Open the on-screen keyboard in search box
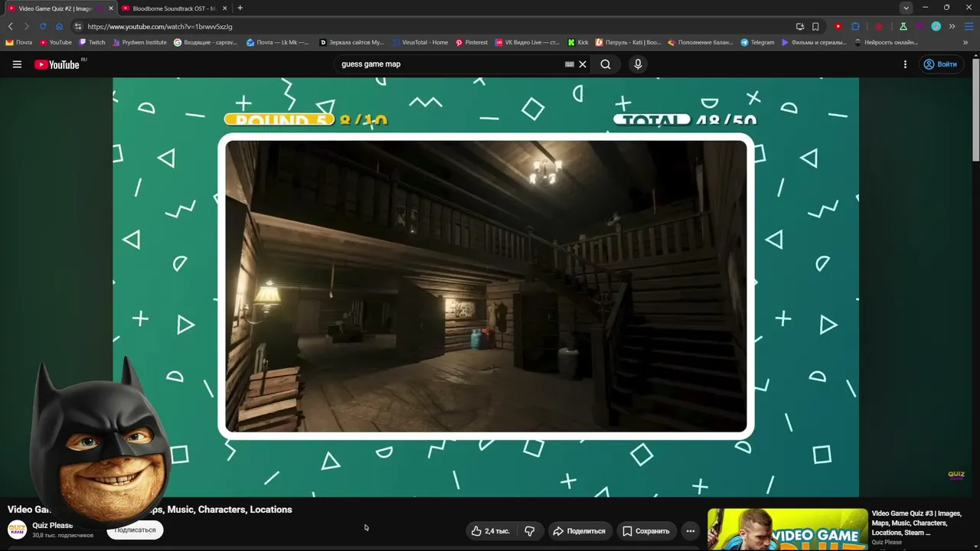 pos(569,64)
